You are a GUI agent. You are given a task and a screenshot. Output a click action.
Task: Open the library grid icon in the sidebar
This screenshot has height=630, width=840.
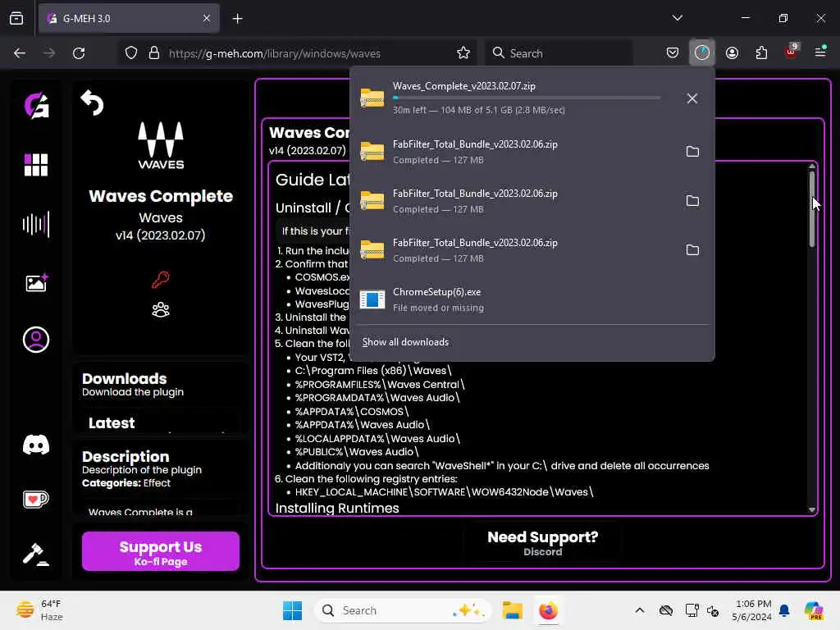[36, 164]
